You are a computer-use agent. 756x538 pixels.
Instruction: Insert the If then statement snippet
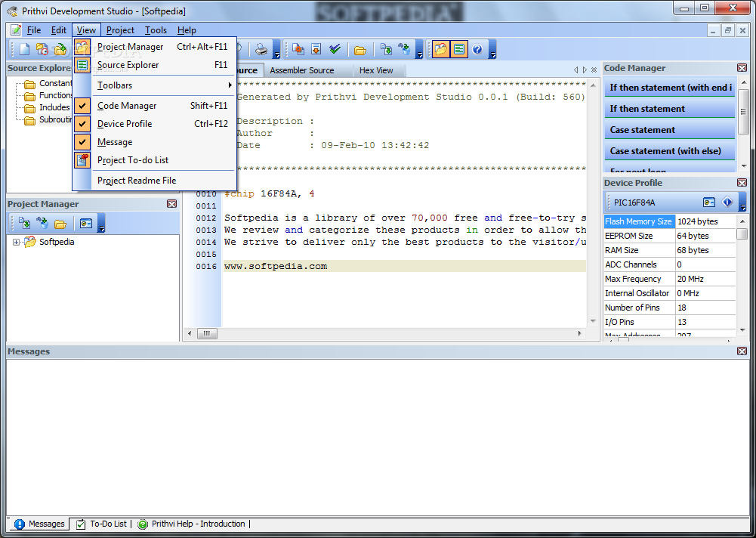point(670,109)
